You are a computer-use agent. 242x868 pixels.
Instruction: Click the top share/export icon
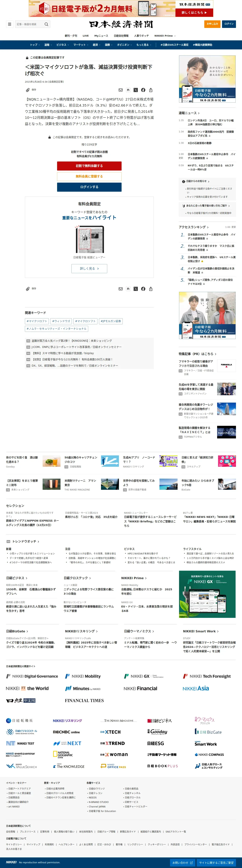coord(151,90)
